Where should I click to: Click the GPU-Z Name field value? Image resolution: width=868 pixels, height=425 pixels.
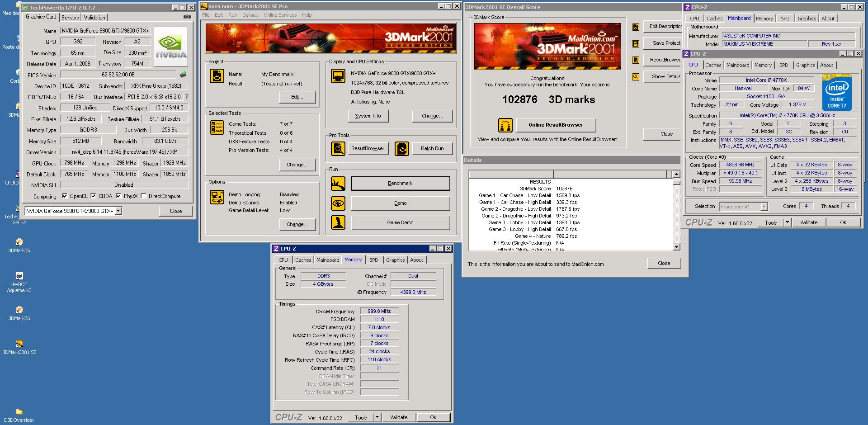[106, 31]
